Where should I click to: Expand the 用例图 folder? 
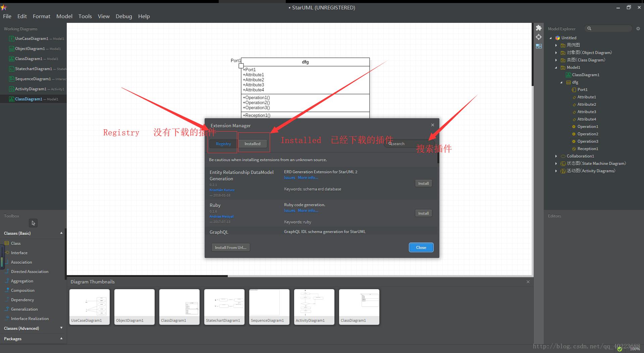556,45
